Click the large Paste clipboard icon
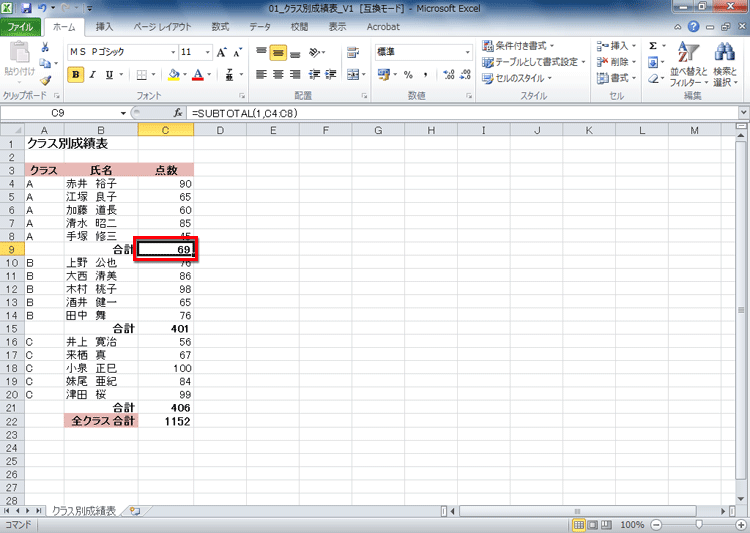Image resolution: width=750 pixels, height=533 pixels. coord(19,53)
